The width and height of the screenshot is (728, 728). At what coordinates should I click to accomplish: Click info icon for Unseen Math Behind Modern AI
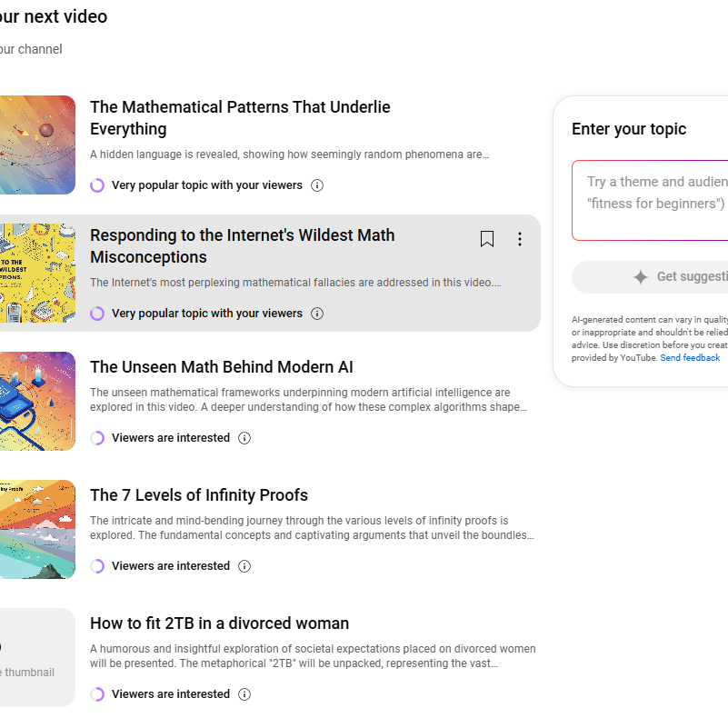coord(244,438)
